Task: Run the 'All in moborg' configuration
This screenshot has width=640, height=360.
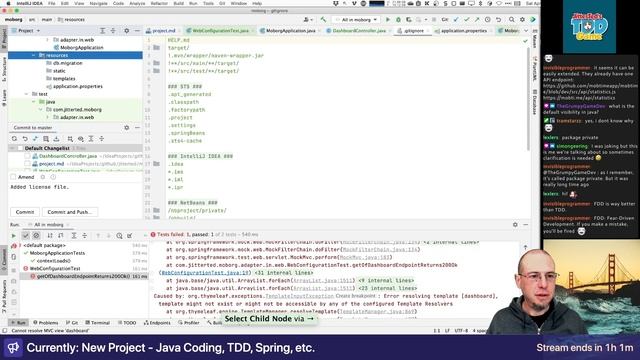Action: [388, 19]
